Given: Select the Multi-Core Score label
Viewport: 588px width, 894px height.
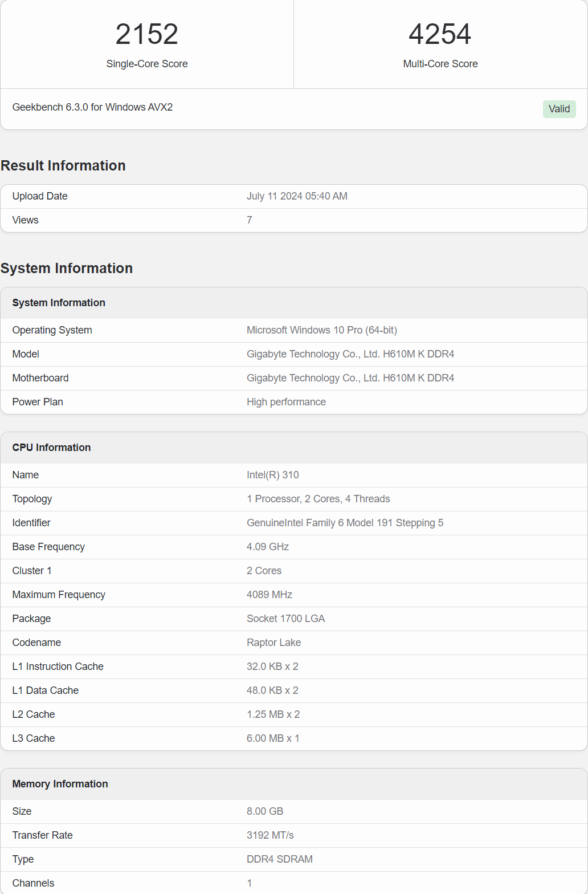Looking at the screenshot, I should pos(440,64).
